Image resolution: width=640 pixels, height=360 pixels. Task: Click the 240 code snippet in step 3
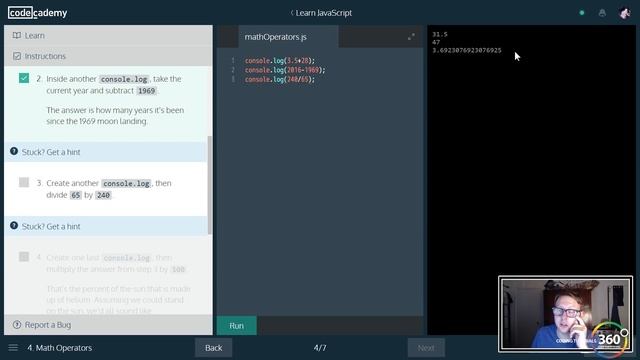103,195
